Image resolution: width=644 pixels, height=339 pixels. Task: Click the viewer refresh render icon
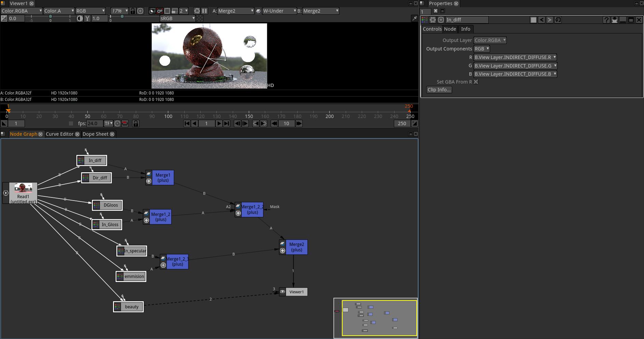pyautogui.click(x=197, y=11)
